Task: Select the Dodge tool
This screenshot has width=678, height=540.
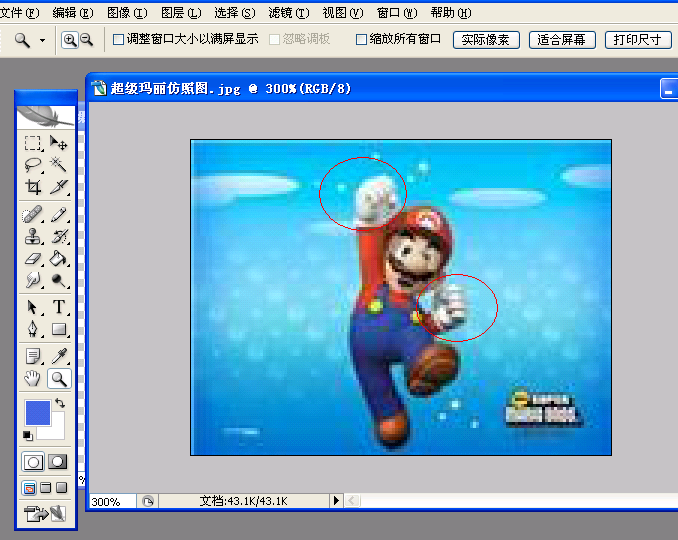Action: click(x=58, y=280)
